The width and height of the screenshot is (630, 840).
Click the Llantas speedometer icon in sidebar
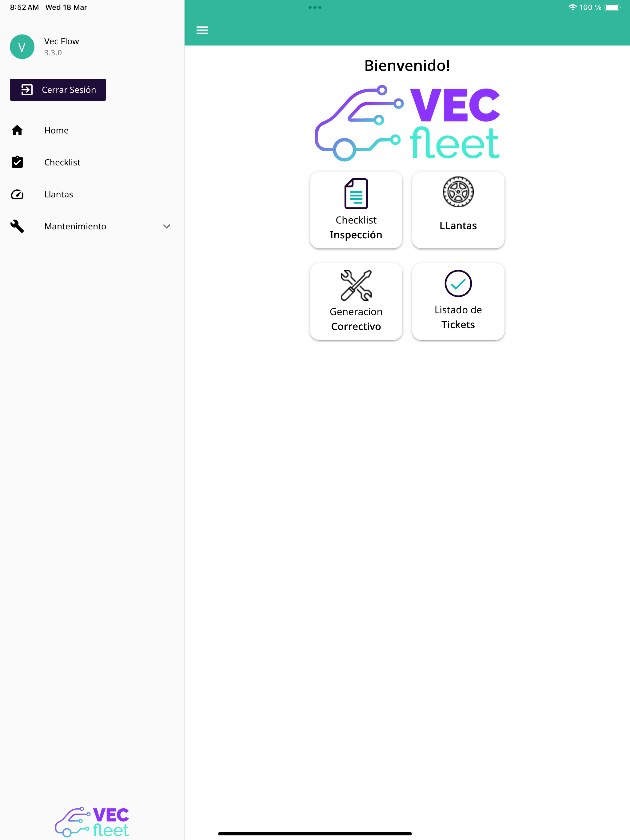pyautogui.click(x=17, y=194)
